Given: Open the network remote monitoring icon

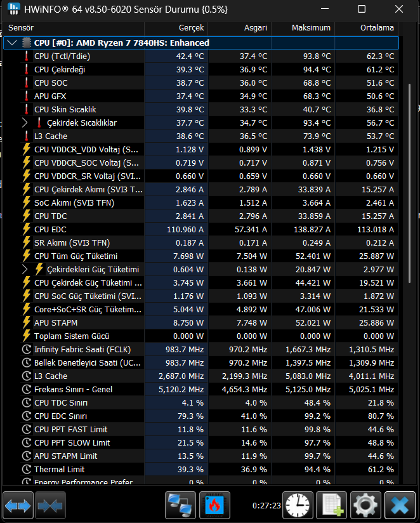Looking at the screenshot, I should (180, 505).
